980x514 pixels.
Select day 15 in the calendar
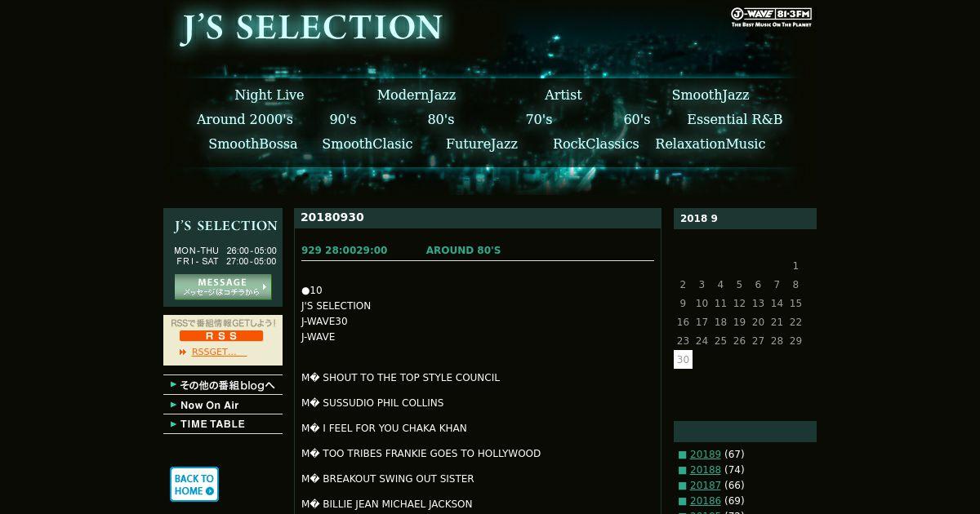[795, 304]
